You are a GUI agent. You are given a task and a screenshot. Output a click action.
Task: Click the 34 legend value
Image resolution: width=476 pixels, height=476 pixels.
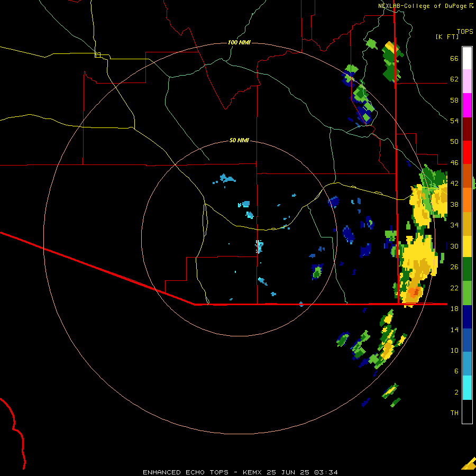click(454, 225)
